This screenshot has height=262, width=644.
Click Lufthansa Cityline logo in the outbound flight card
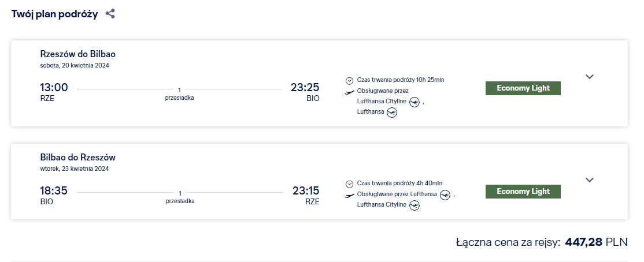[x=414, y=102]
